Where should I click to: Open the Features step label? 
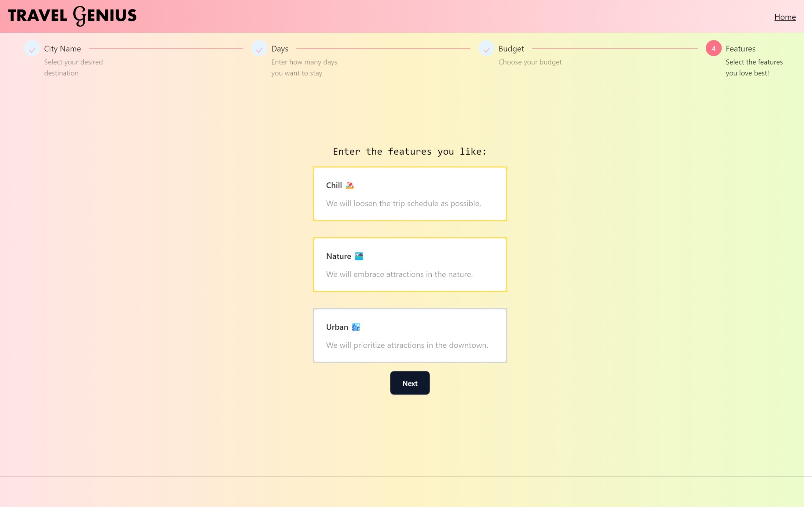tap(740, 49)
